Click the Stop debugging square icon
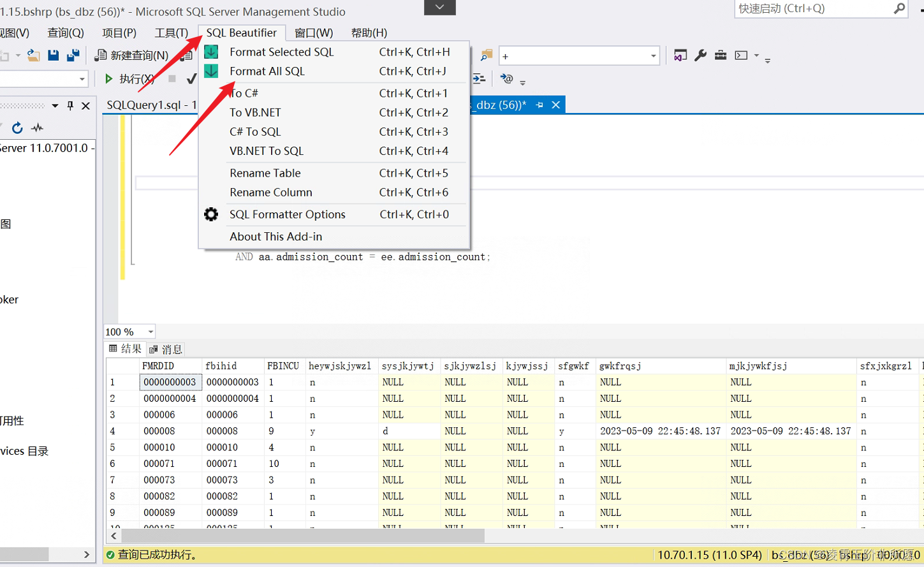This screenshot has width=924, height=567. click(172, 79)
